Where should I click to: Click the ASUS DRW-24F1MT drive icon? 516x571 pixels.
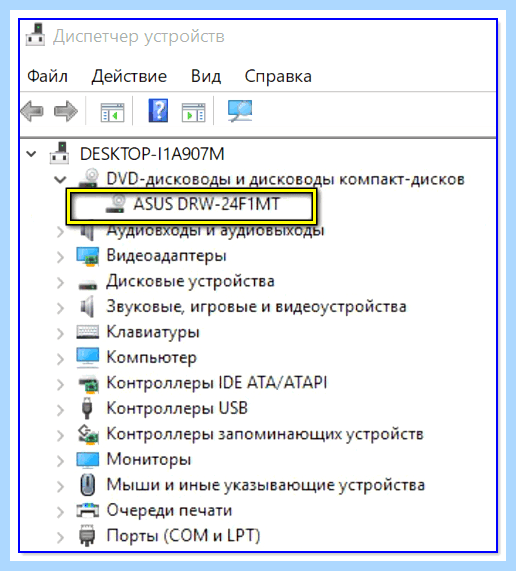click(x=116, y=204)
